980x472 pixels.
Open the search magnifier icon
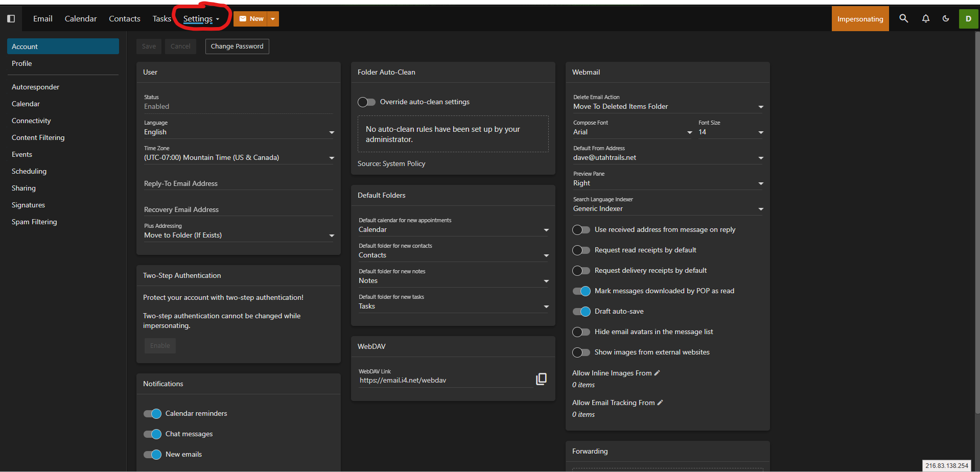pos(903,19)
